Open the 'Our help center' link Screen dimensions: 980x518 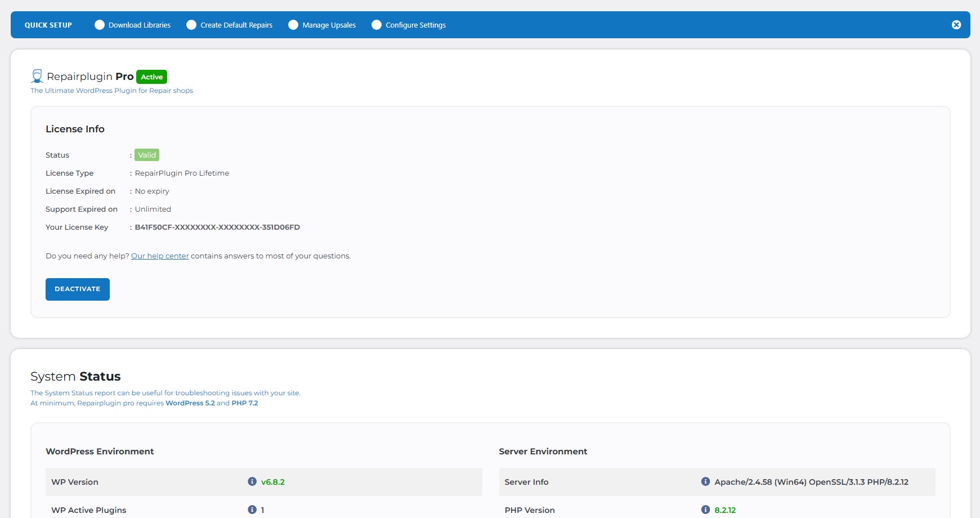click(160, 256)
